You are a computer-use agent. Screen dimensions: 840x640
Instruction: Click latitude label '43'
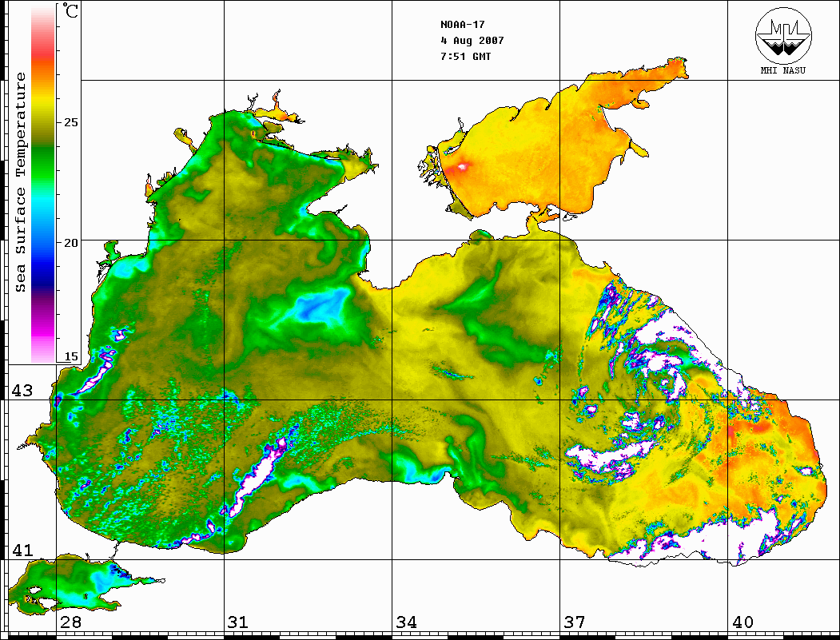click(x=22, y=391)
